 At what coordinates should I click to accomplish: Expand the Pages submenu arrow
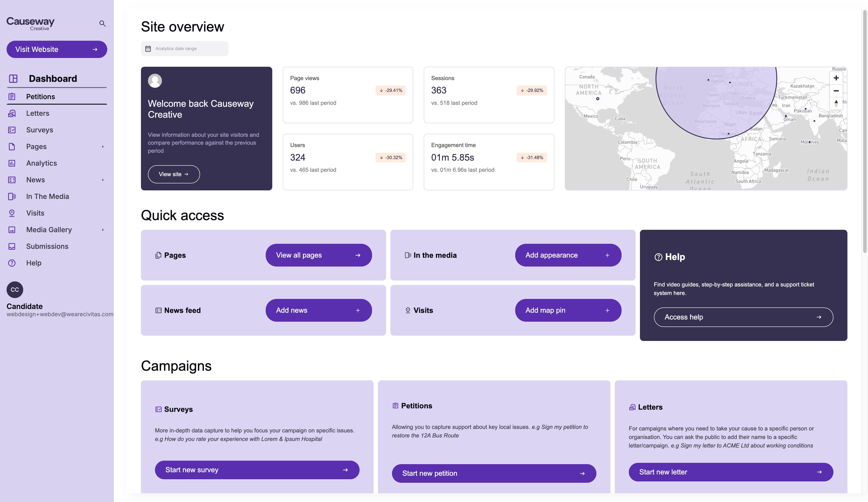click(x=103, y=147)
